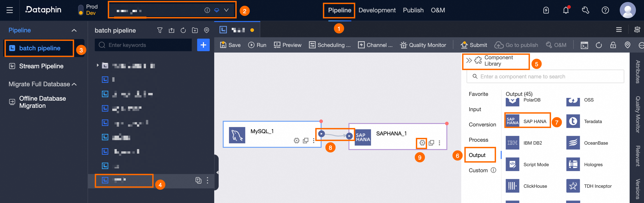The image size is (644, 203).
Task: Collapse the Pipeline sidebar section
Action: [x=74, y=31]
